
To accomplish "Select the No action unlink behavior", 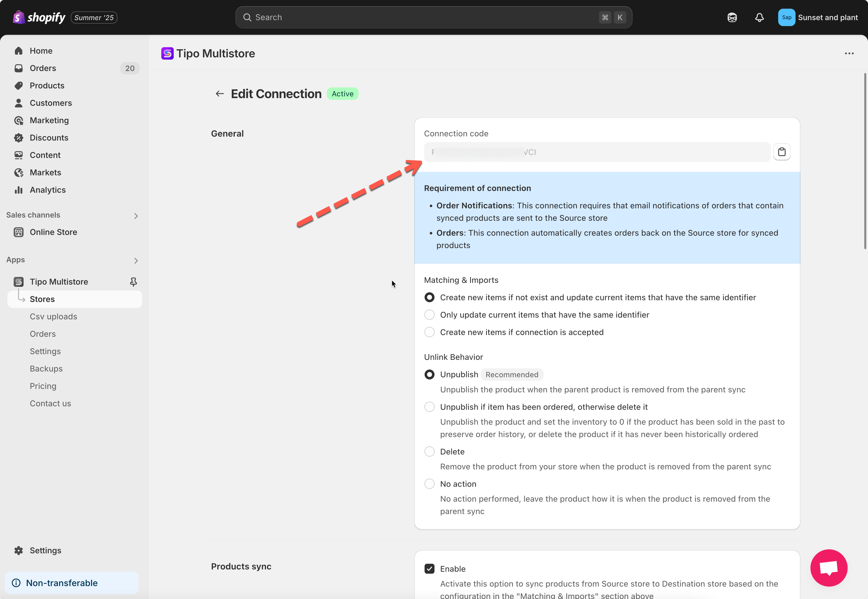I will coord(429,484).
